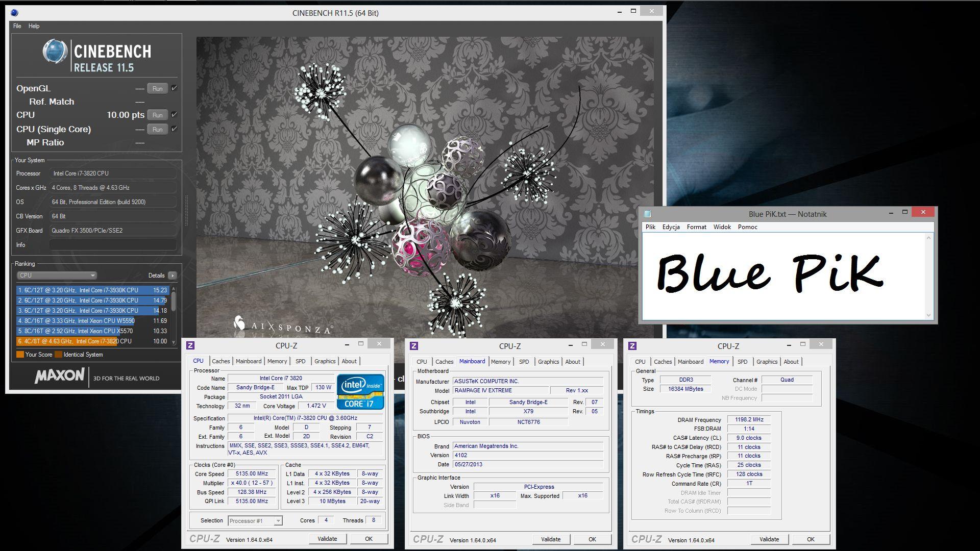The width and height of the screenshot is (980, 551).
Task: Click the Notatnik vertical scrollbar down arrow
Action: [928, 315]
